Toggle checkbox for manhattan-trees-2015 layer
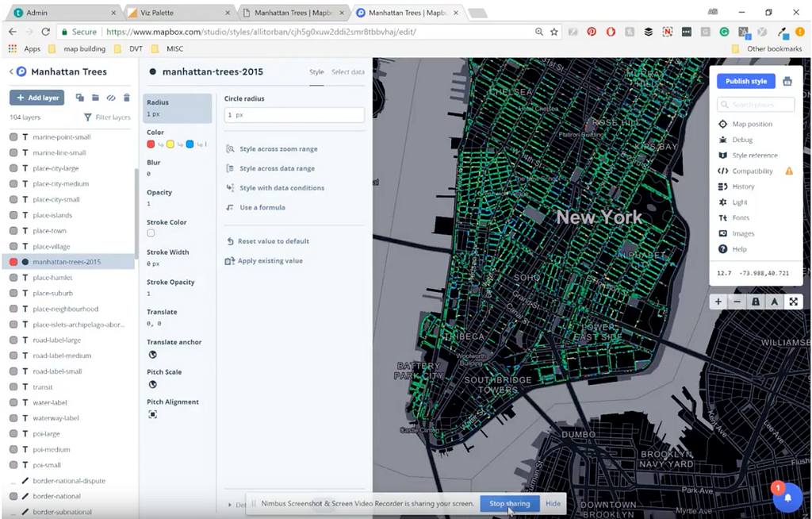 pos(13,262)
